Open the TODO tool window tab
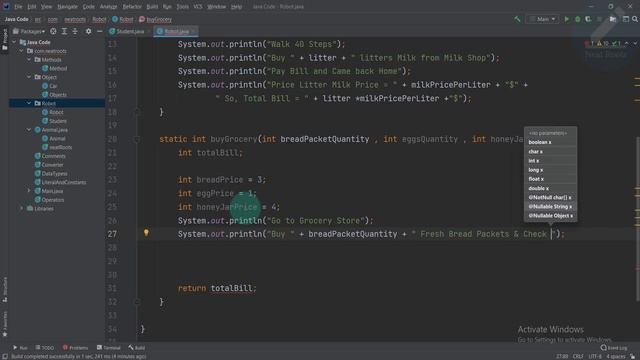This screenshot has height=360, width=640. (x=44, y=348)
